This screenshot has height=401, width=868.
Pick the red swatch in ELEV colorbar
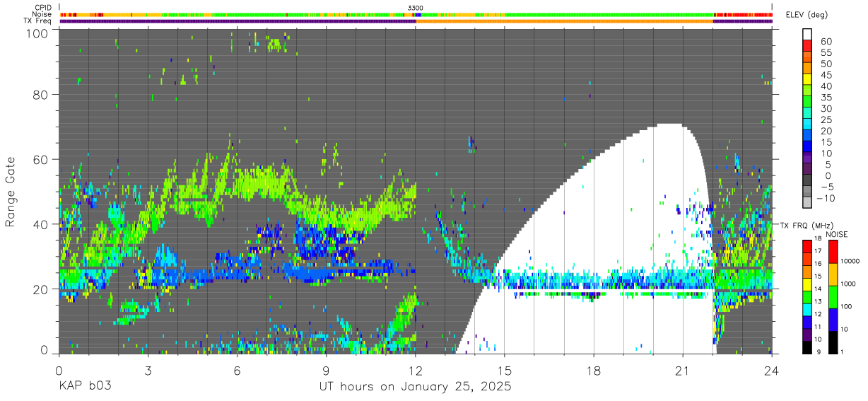click(x=807, y=45)
